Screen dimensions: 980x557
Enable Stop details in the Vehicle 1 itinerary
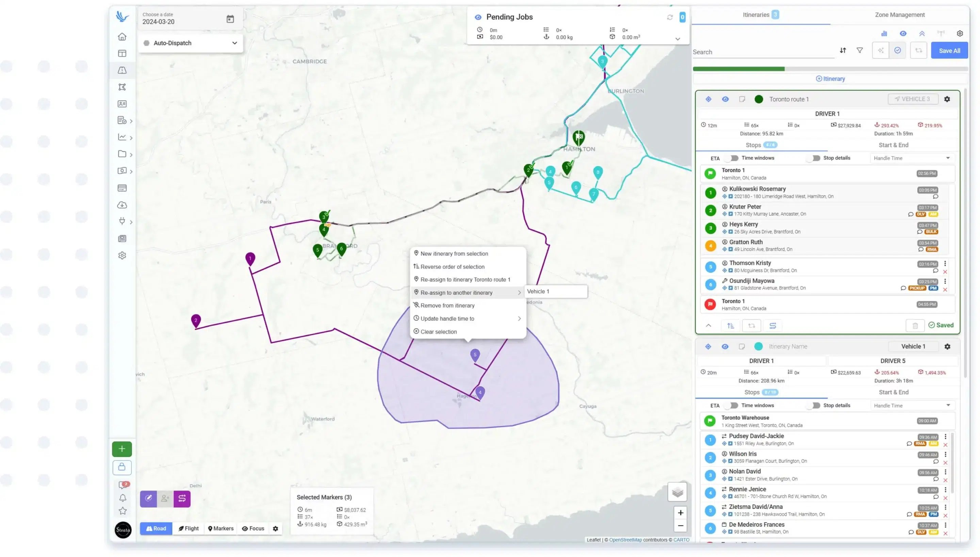pos(814,405)
